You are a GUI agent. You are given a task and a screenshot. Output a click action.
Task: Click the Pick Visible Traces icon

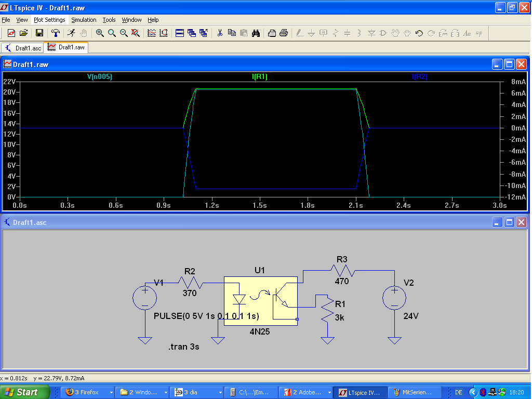(152, 33)
